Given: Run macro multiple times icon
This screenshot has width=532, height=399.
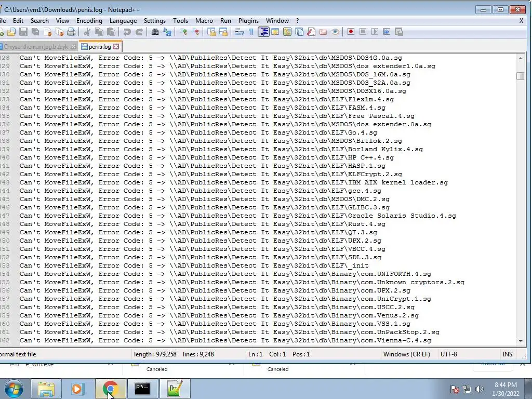Looking at the screenshot, I should pos(387,32).
